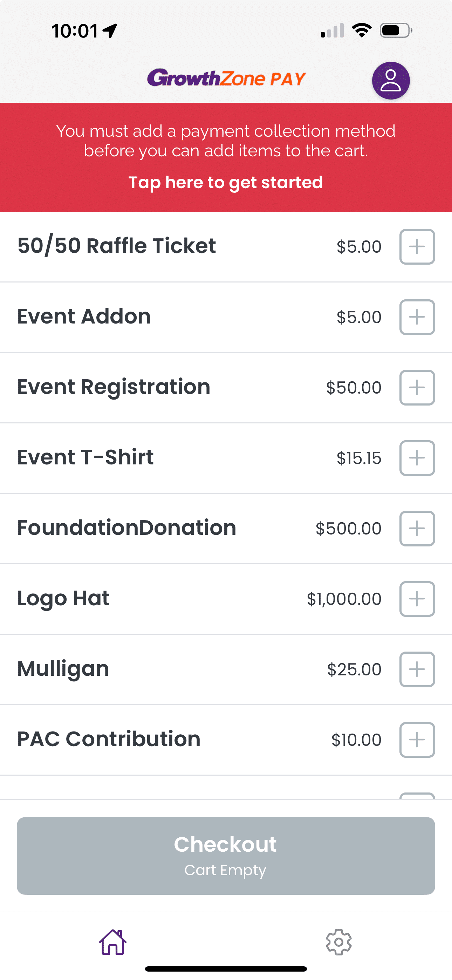Tap the GrowthZone Pay logo
The height and width of the screenshot is (980, 452).
click(226, 79)
